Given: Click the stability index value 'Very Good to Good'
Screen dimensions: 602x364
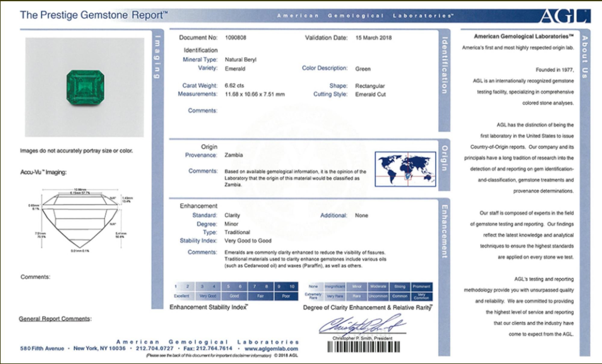Looking at the screenshot, I should 248,241.
